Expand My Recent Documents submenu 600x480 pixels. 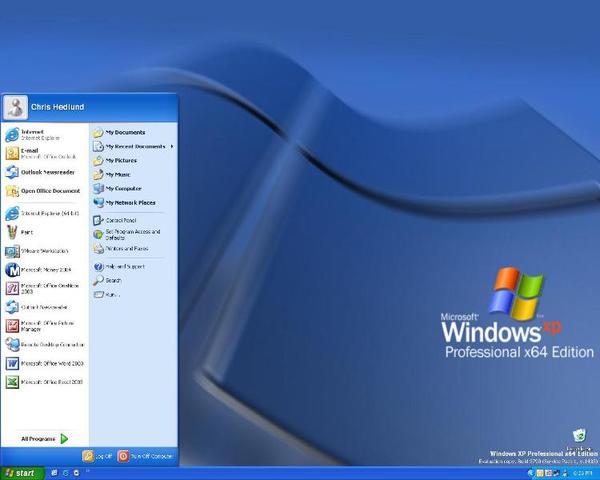pos(133,147)
